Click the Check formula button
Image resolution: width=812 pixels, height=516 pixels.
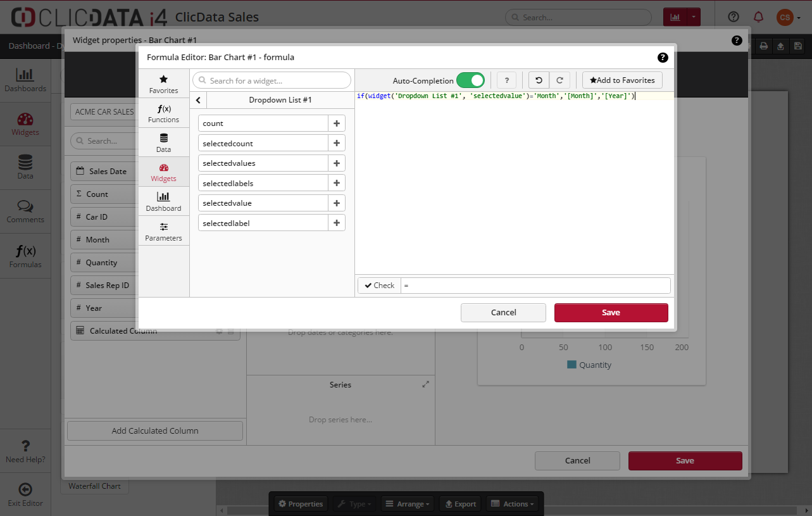tap(379, 286)
